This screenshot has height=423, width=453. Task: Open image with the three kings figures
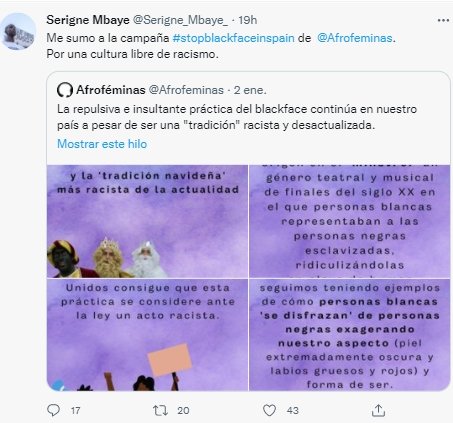click(147, 221)
